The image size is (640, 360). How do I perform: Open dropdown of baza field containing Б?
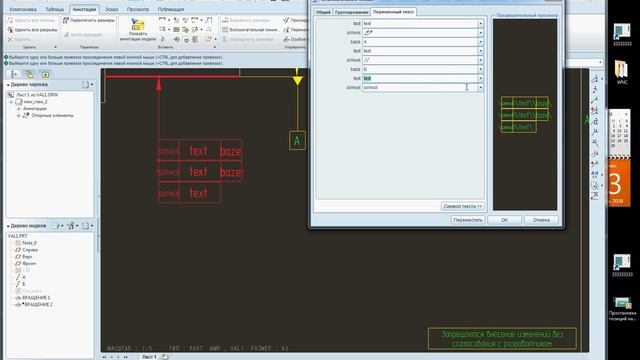(480, 69)
